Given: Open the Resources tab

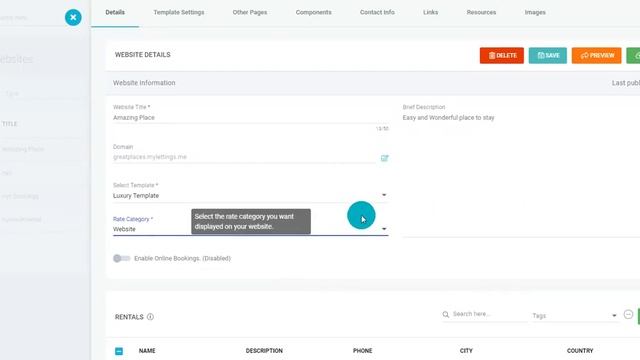Looking at the screenshot, I should tap(481, 13).
